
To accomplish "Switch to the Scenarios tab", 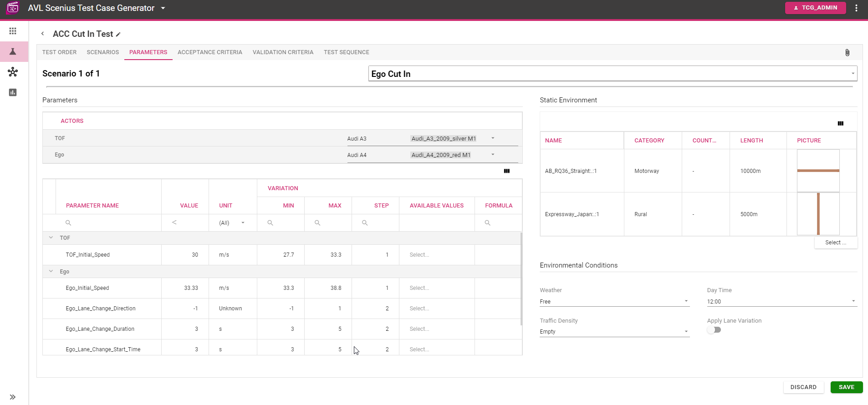I will click(103, 52).
